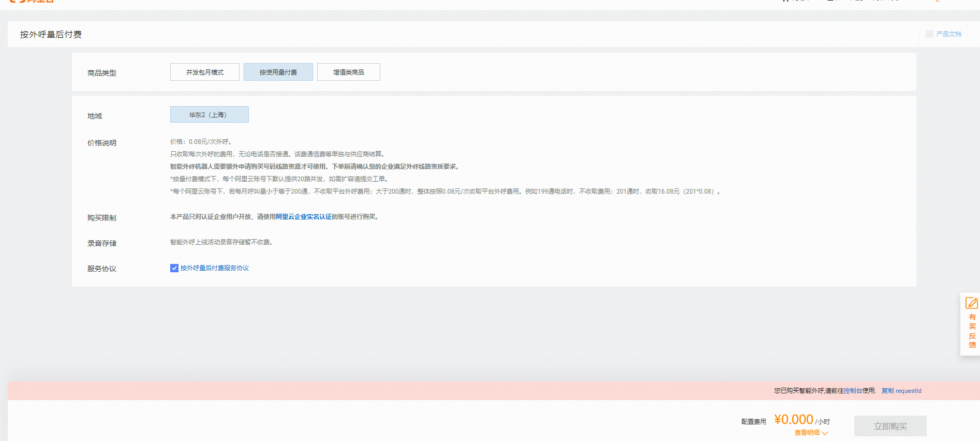980x441 pixels.
Task: Click the ¥0.000 configuration price
Action: click(x=794, y=419)
